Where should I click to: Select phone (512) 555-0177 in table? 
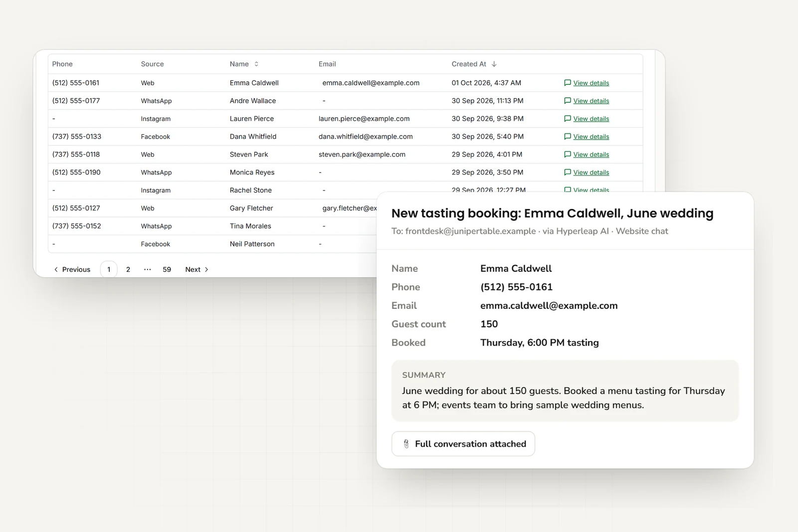76,101
